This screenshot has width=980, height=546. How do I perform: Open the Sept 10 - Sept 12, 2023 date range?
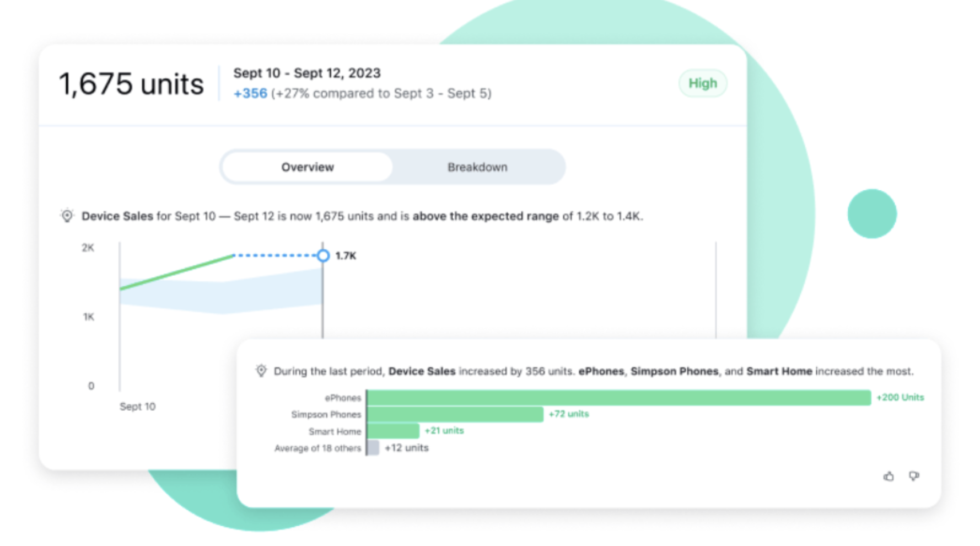[x=307, y=73]
